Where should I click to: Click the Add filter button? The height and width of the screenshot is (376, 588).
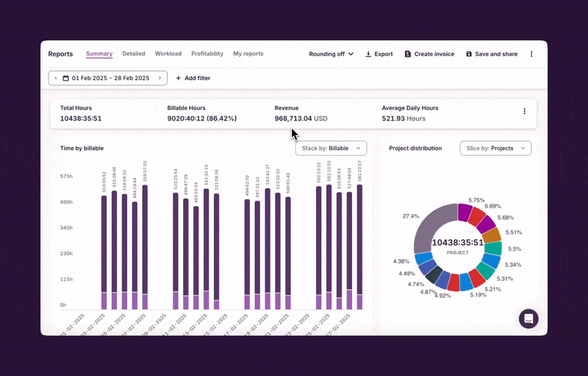pyautogui.click(x=193, y=78)
